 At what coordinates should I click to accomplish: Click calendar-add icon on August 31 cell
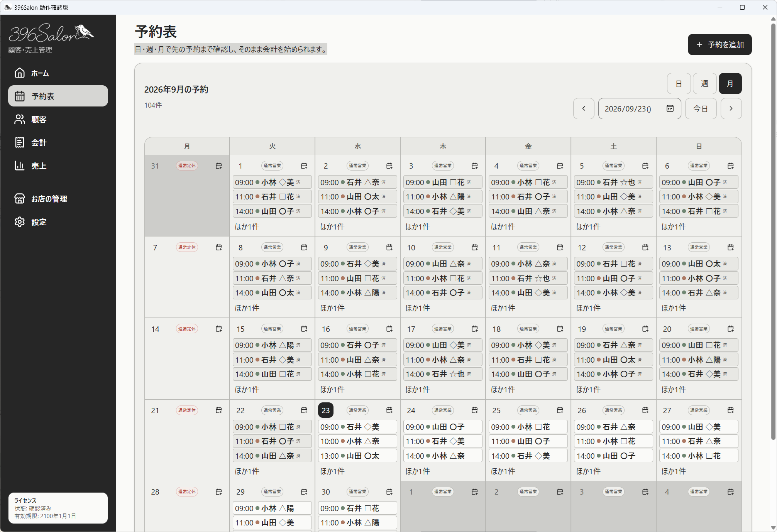(x=219, y=166)
